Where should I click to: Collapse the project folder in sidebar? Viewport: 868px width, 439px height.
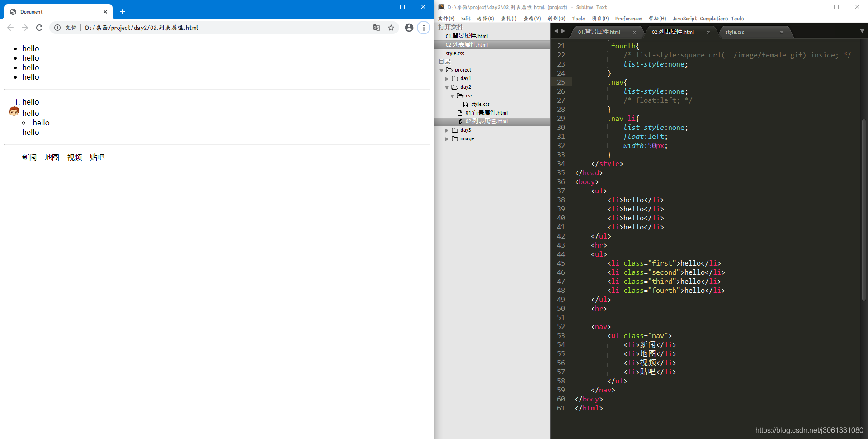442,70
